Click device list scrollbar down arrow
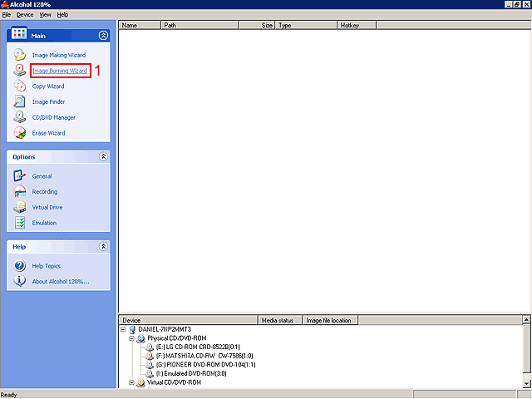The image size is (532, 399). (x=526, y=384)
